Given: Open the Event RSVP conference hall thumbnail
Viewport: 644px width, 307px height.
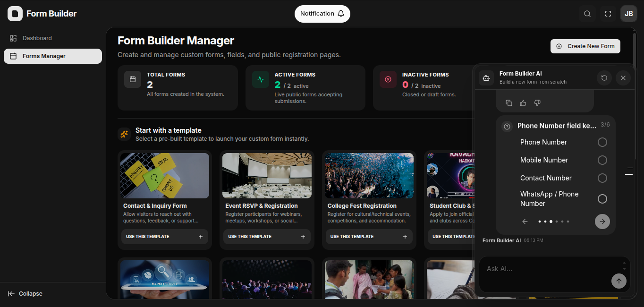Looking at the screenshot, I should pos(267,176).
